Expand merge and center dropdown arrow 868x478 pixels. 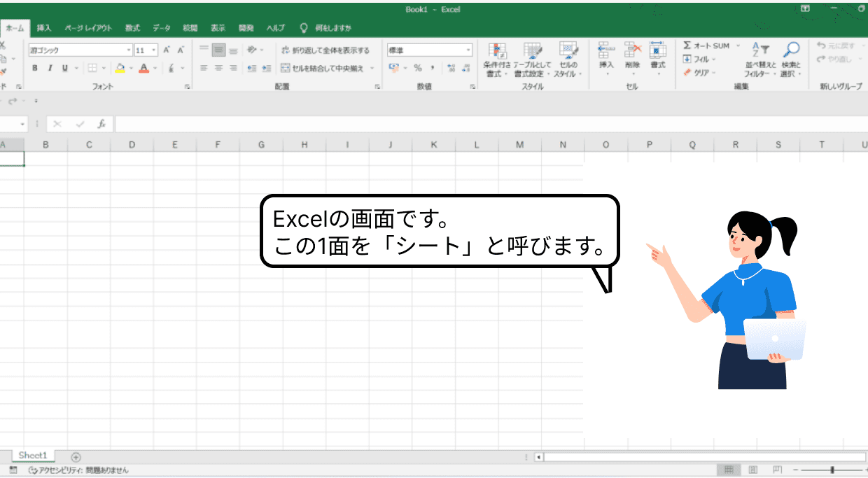tap(372, 68)
